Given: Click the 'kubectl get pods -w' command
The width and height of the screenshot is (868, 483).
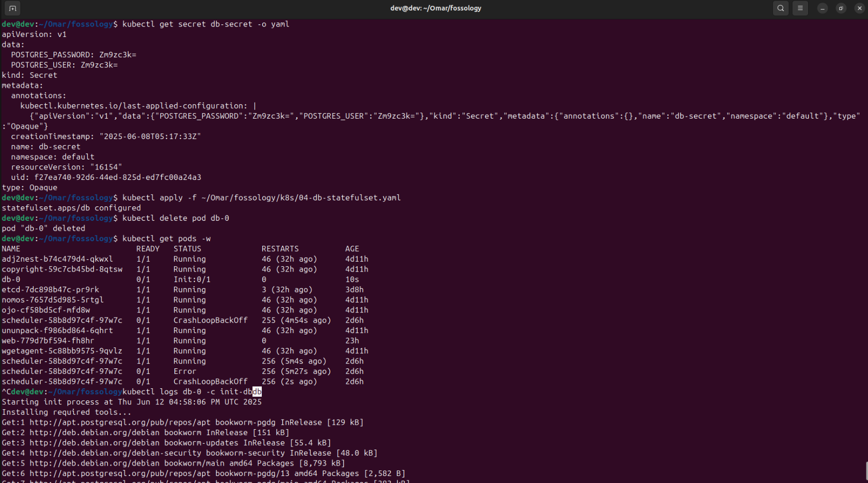Looking at the screenshot, I should (167, 239).
